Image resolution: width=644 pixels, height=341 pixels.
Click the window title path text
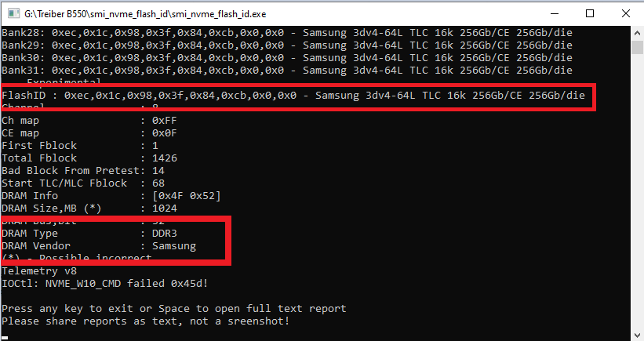tap(145, 14)
